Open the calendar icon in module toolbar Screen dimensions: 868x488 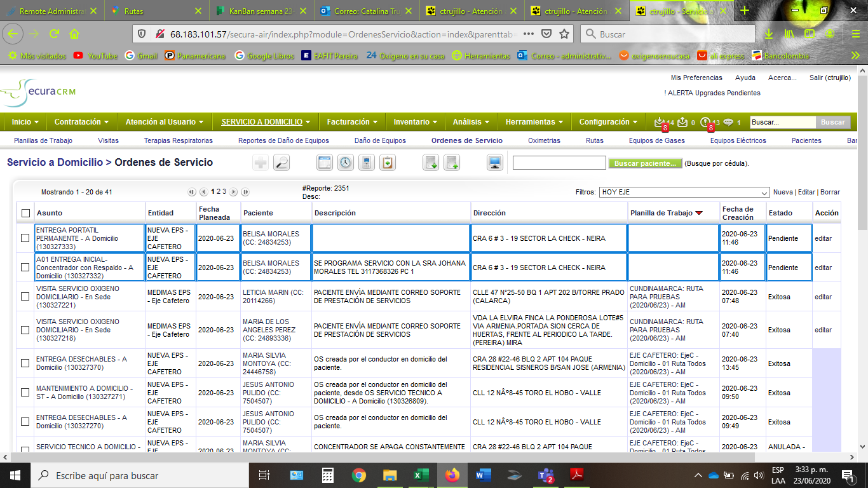tap(325, 163)
